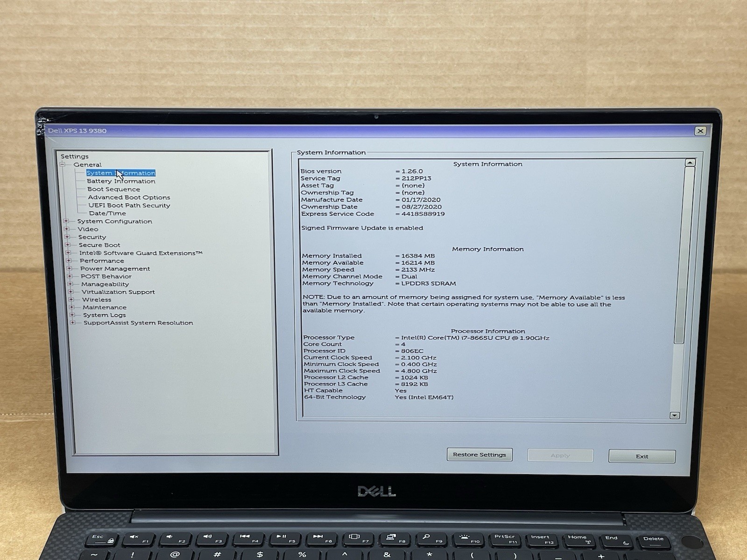Select SupportAssist System Resolution label
This screenshot has width=747, height=560.
[138, 322]
